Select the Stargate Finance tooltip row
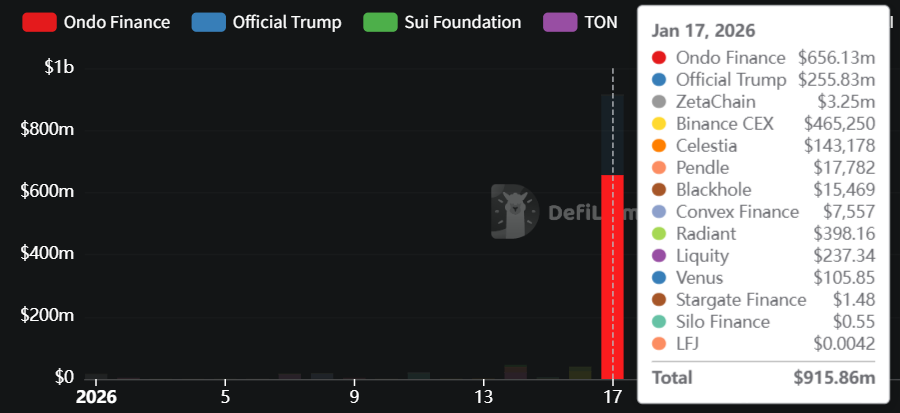 [764, 300]
